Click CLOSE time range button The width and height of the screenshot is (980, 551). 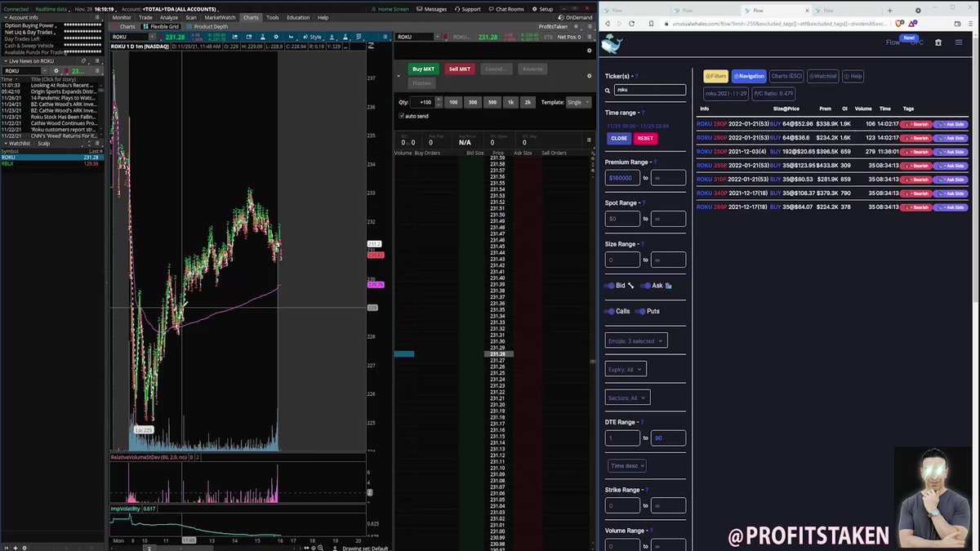tap(619, 138)
